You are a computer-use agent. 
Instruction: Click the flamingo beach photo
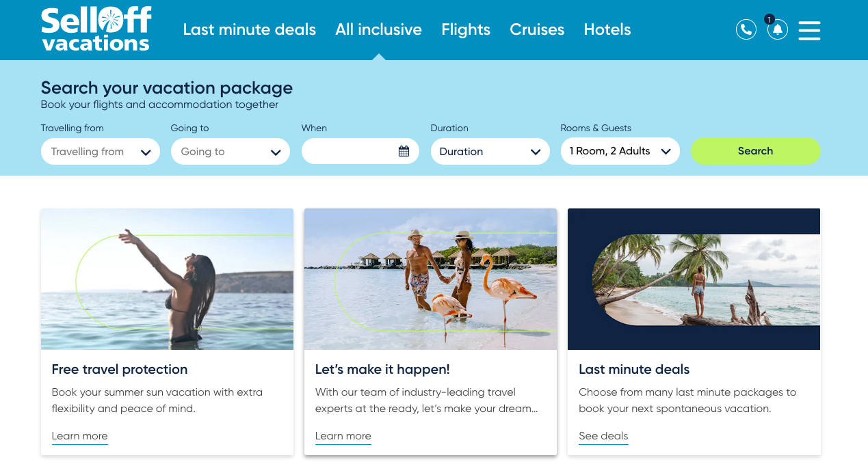[430, 279]
